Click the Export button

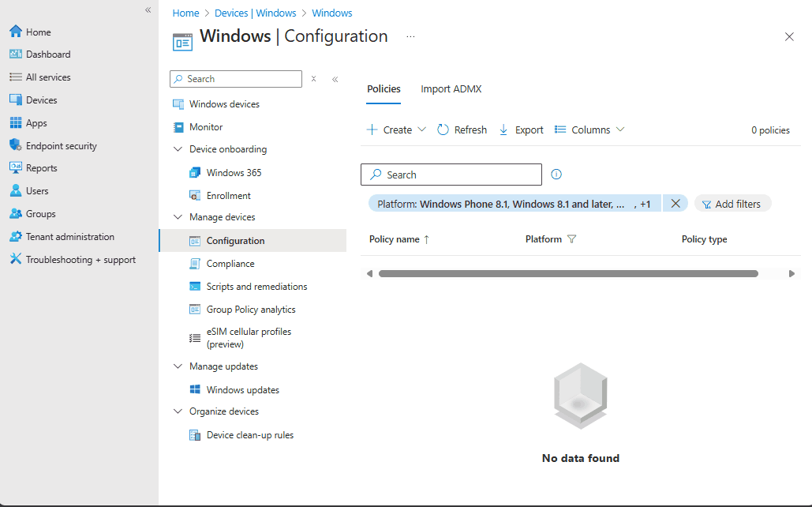coord(521,130)
